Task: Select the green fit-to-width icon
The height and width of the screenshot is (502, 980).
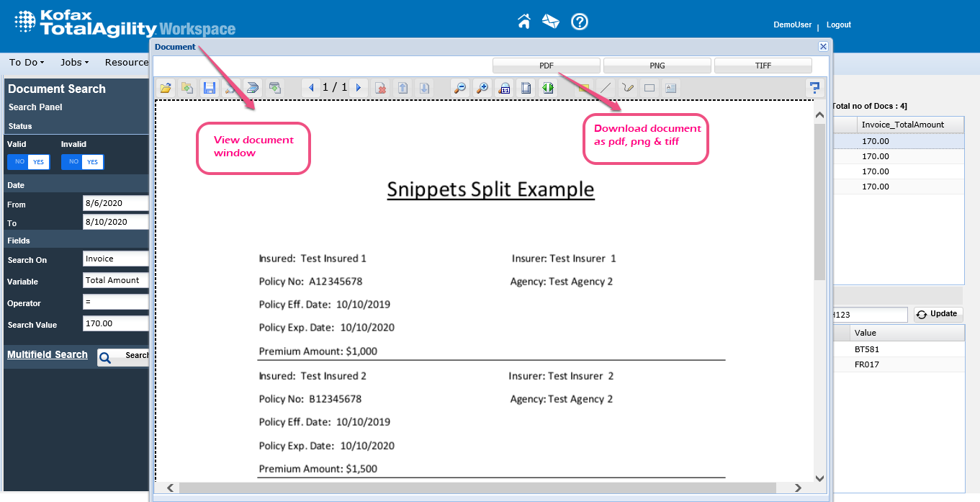Action: click(549, 88)
